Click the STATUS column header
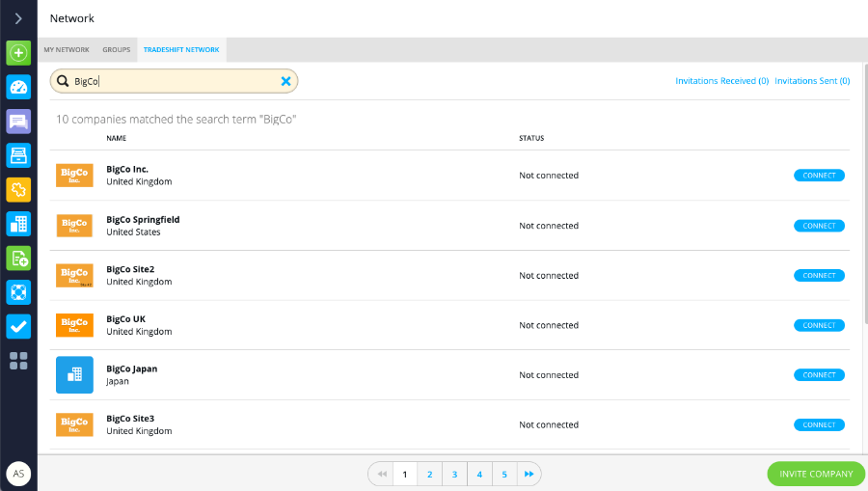The width and height of the screenshot is (868, 491). [531, 138]
